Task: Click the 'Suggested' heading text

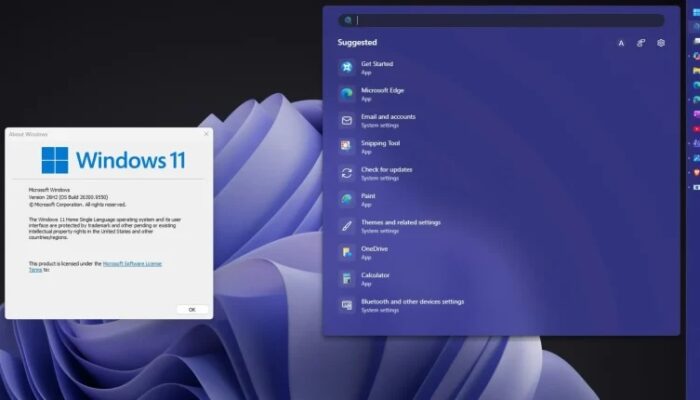Action: [357, 42]
